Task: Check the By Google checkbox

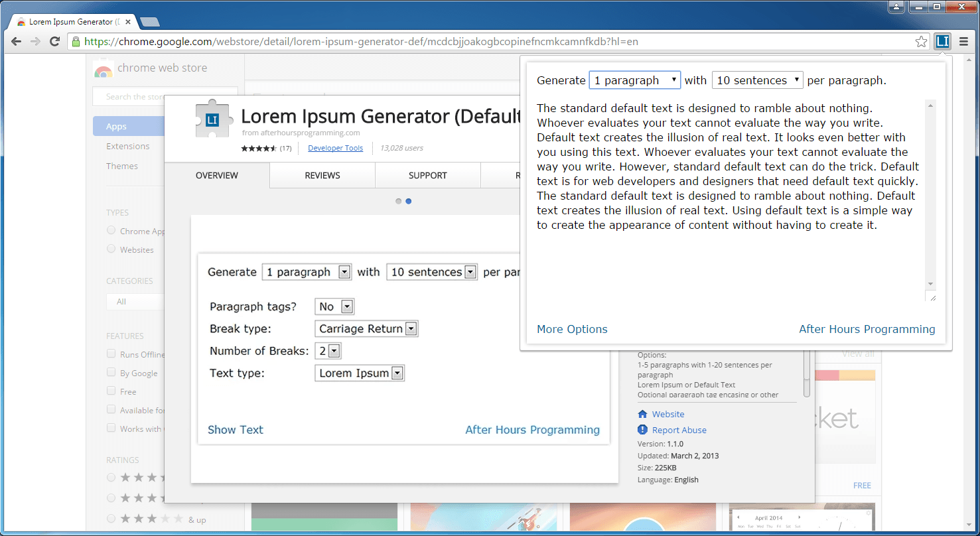Action: tap(111, 372)
